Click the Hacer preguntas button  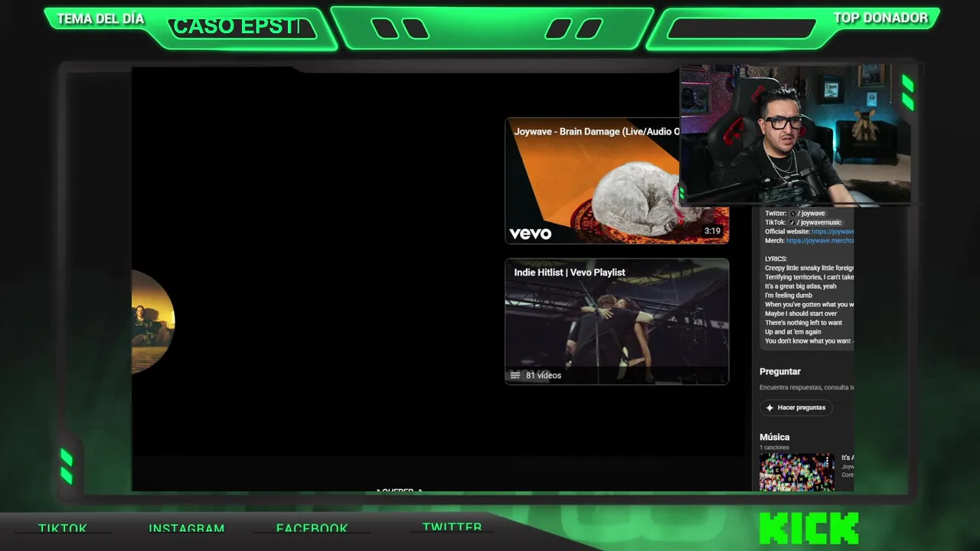click(x=795, y=408)
